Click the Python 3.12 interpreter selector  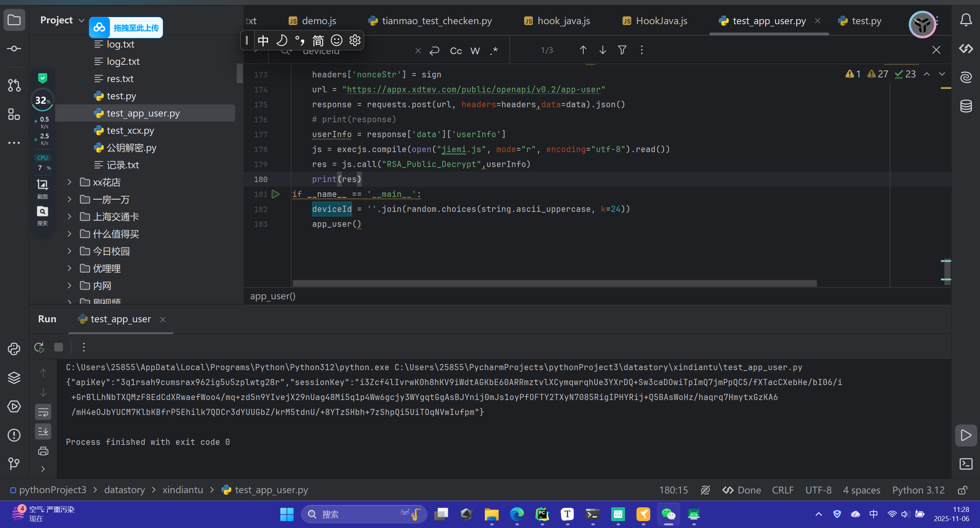point(918,490)
